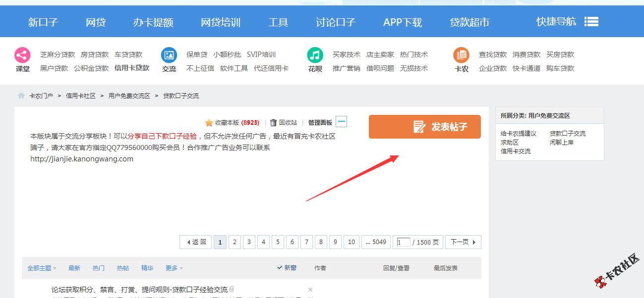Open the 快捷导航 list menu icon

[x=591, y=22]
